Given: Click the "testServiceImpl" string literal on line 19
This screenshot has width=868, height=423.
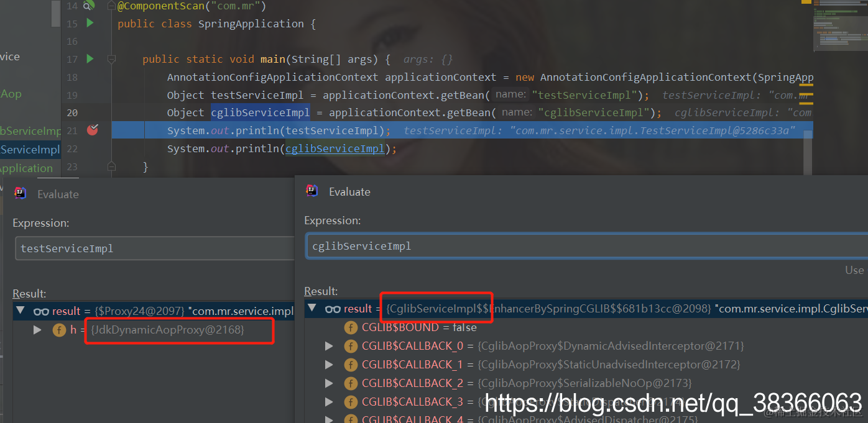Looking at the screenshot, I should click(585, 95).
